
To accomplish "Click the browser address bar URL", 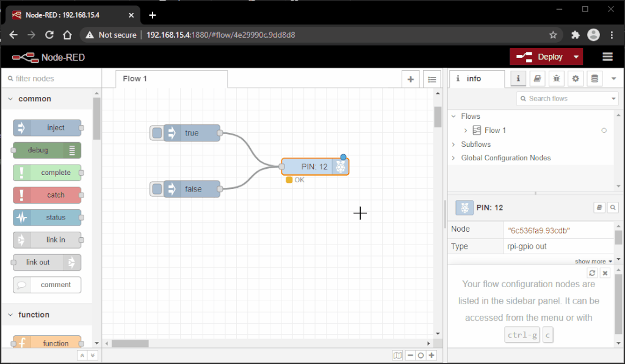I will (220, 35).
